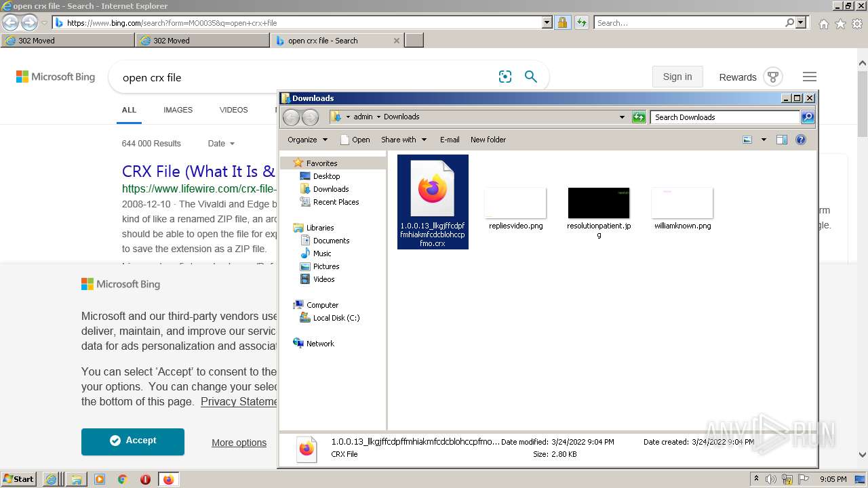Close the 'open crx file - Search' tab
Viewport: 868px width, 488px height.
pos(397,41)
